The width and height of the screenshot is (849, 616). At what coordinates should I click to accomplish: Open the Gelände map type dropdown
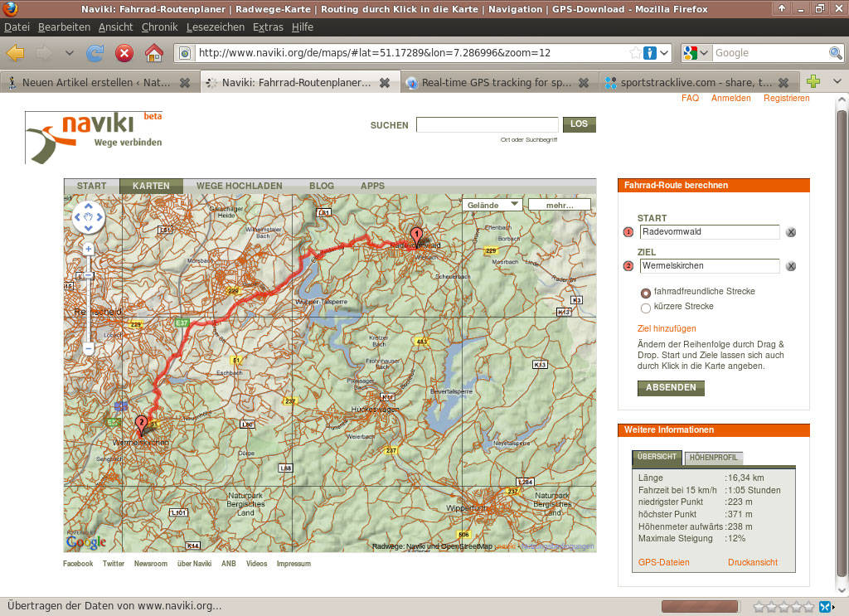(x=492, y=205)
